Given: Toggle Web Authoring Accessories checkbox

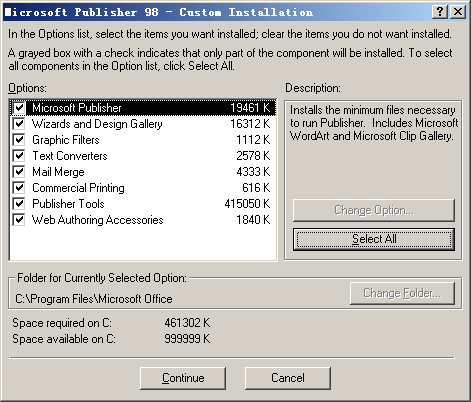Looking at the screenshot, I should 19,220.
